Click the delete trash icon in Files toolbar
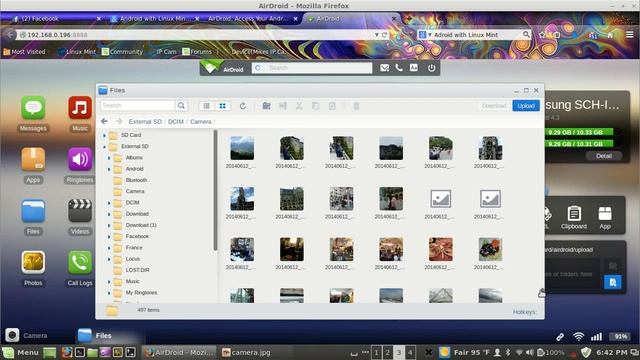Viewport: 640px width, 360px height. click(x=356, y=106)
